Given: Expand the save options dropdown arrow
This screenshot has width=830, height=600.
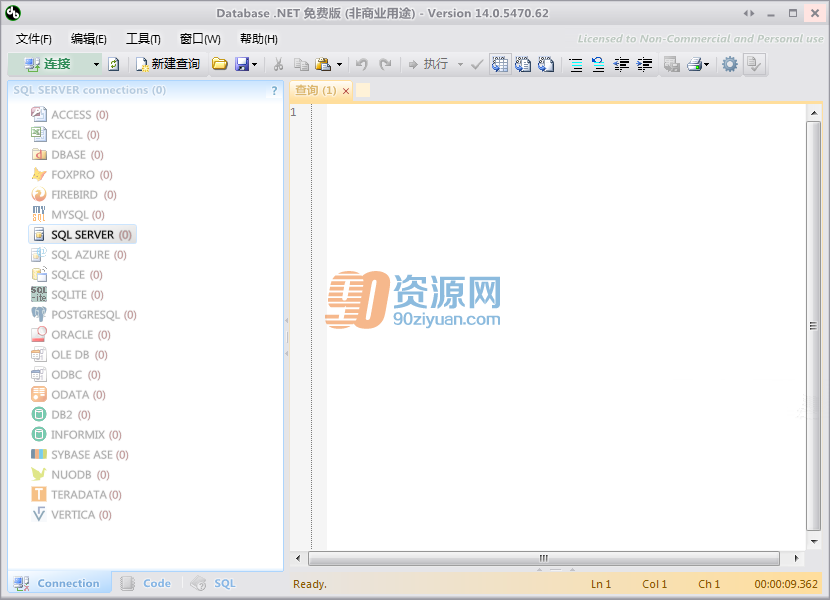Looking at the screenshot, I should point(255,64).
